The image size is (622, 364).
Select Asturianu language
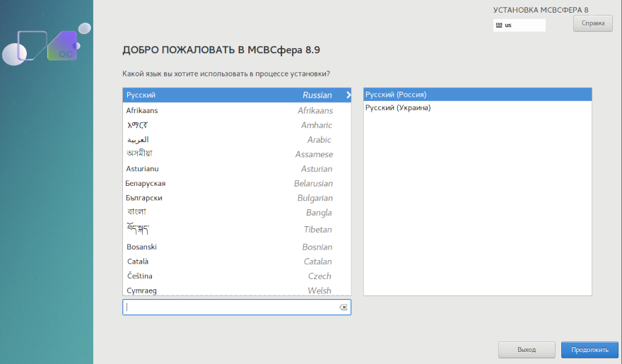click(236, 169)
